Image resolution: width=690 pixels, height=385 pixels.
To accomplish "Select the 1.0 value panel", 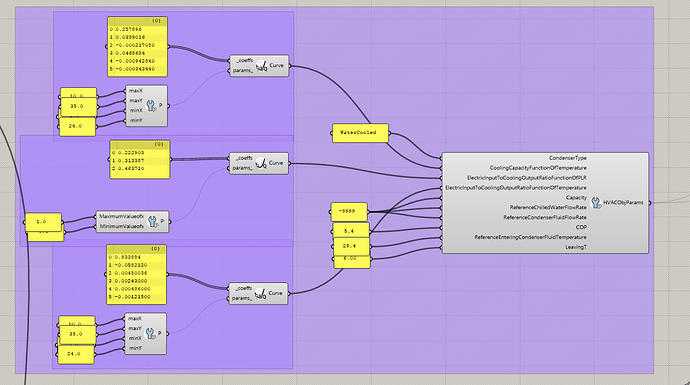I will click(43, 222).
